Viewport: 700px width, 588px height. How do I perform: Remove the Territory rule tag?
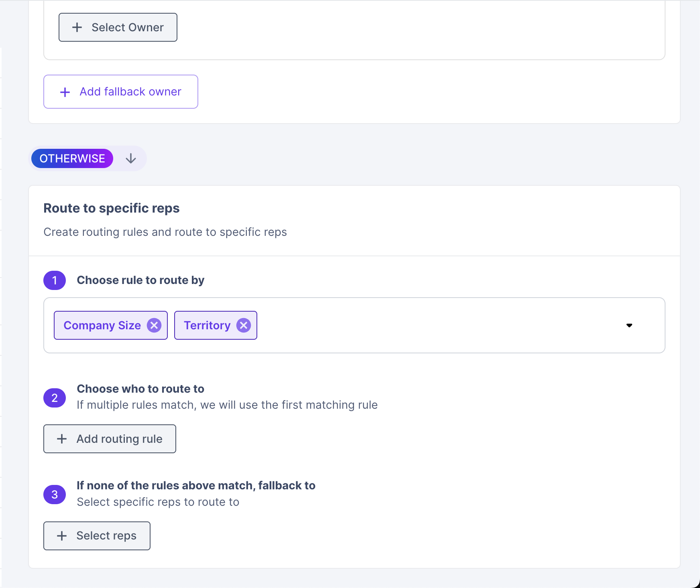click(244, 325)
